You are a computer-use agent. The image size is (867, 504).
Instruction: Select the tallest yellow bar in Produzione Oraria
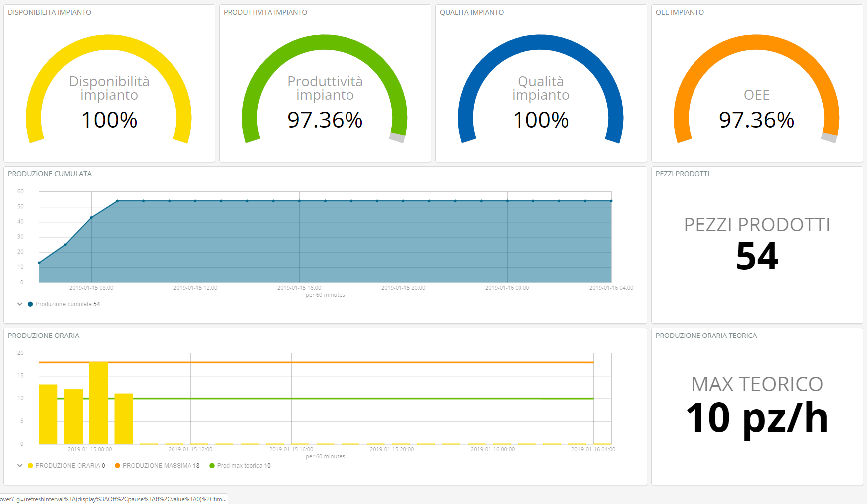pos(99,403)
